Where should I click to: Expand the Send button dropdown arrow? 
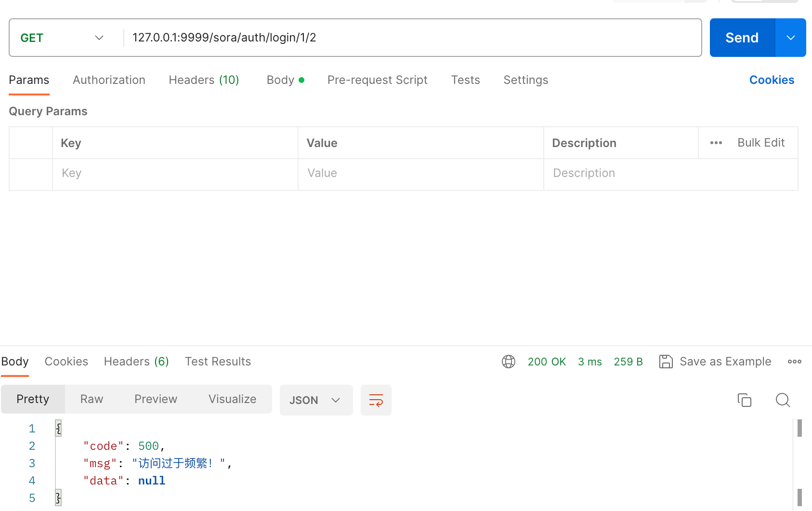[790, 38]
